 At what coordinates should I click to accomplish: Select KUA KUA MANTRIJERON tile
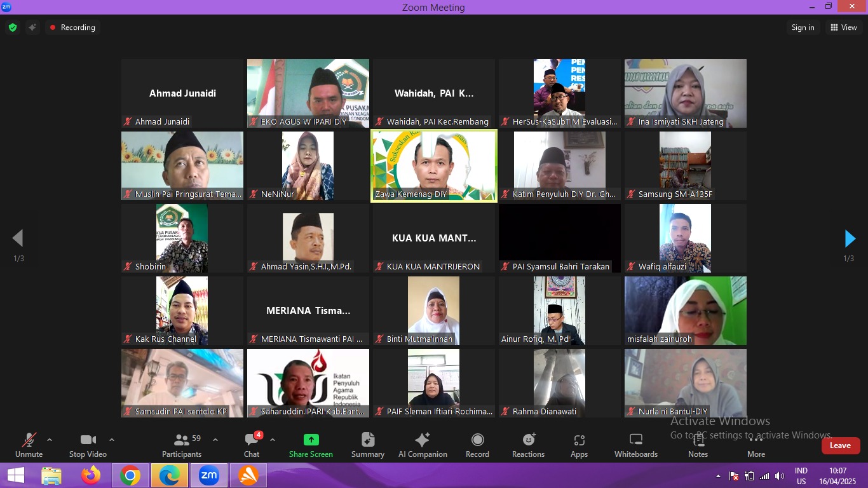[434, 238]
